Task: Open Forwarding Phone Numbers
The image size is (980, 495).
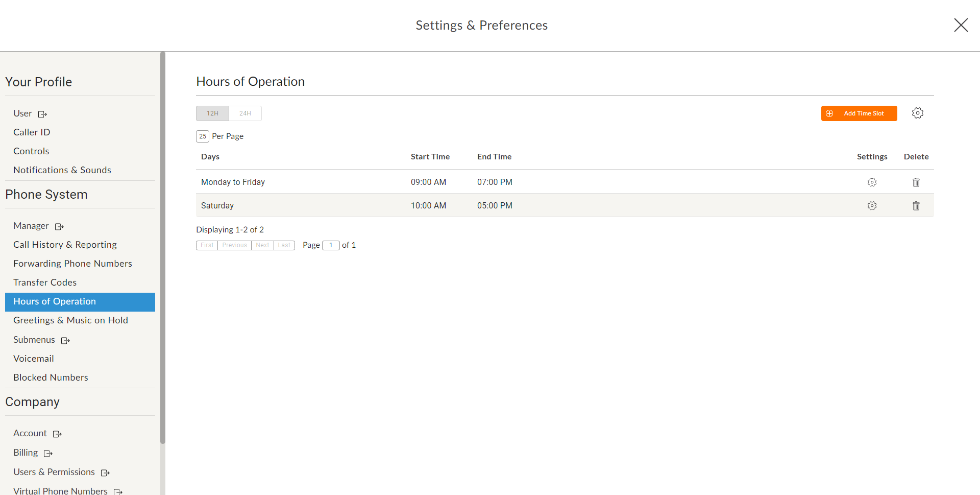Action: (x=72, y=264)
